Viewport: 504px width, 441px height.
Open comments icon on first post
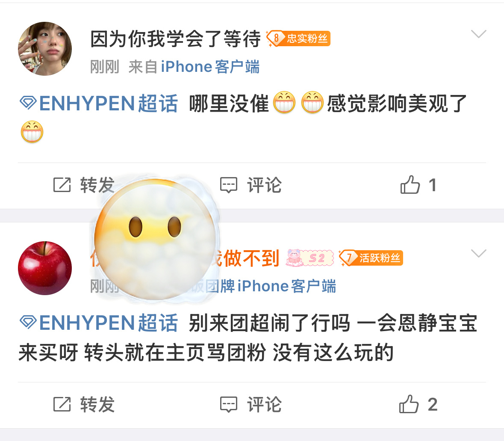click(x=229, y=185)
